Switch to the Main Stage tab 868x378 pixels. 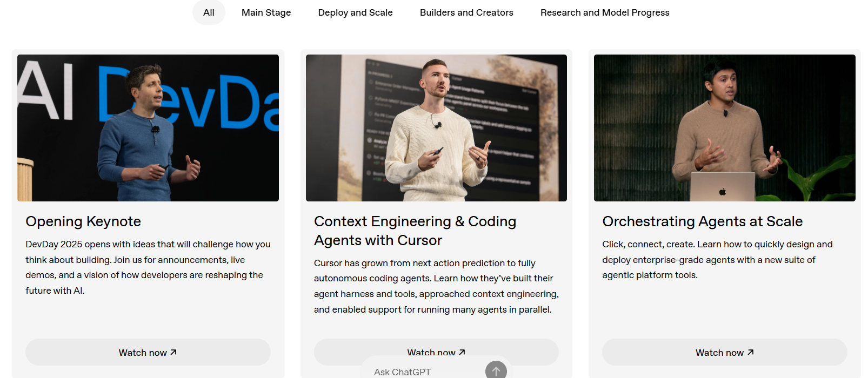266,12
